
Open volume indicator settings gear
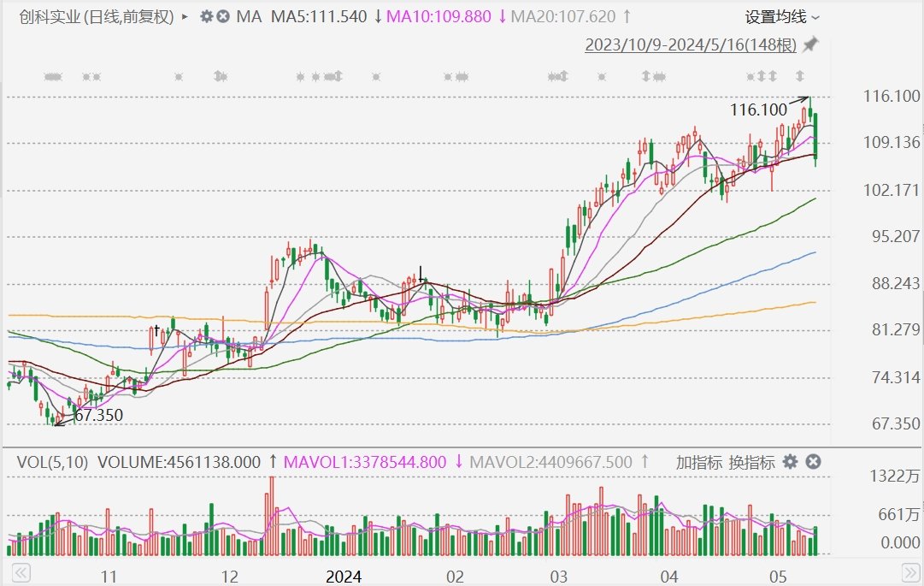[791, 462]
